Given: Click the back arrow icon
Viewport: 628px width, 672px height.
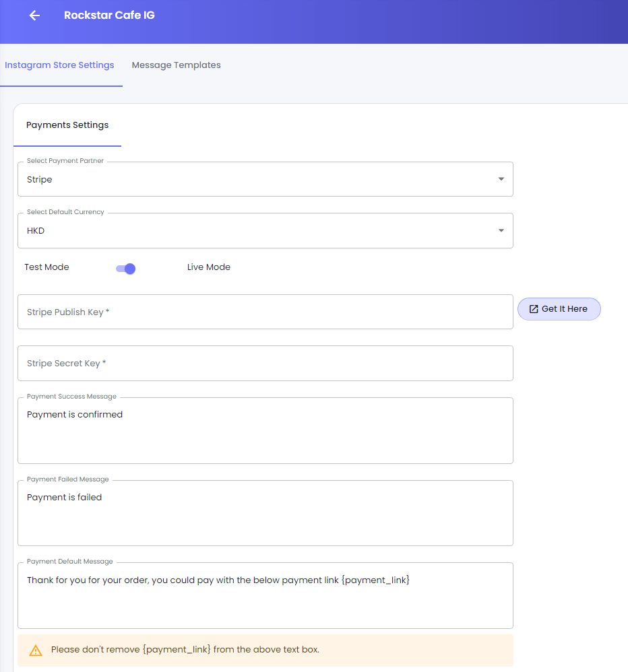Looking at the screenshot, I should 34,15.
